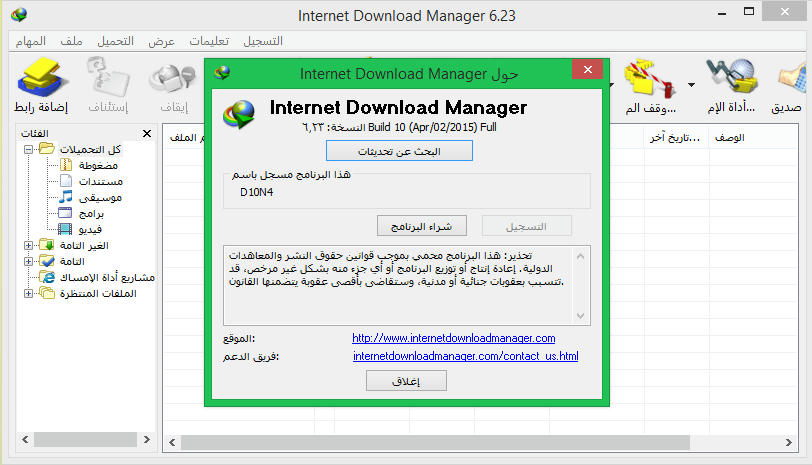812x465 pixels.
Task: Click download list horizontal scrollbar thumb
Action: pyautogui.click(x=435, y=442)
